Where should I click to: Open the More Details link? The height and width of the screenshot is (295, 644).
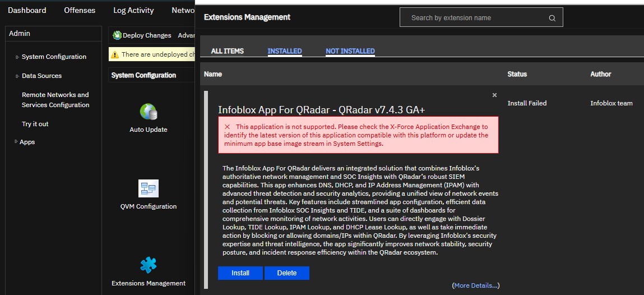click(x=476, y=285)
